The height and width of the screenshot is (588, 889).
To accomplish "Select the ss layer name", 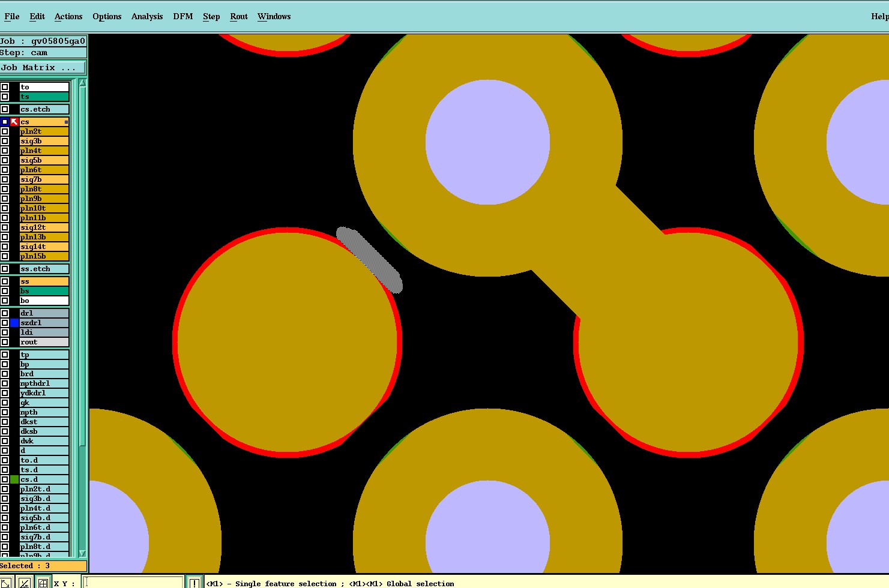I will coord(44,281).
